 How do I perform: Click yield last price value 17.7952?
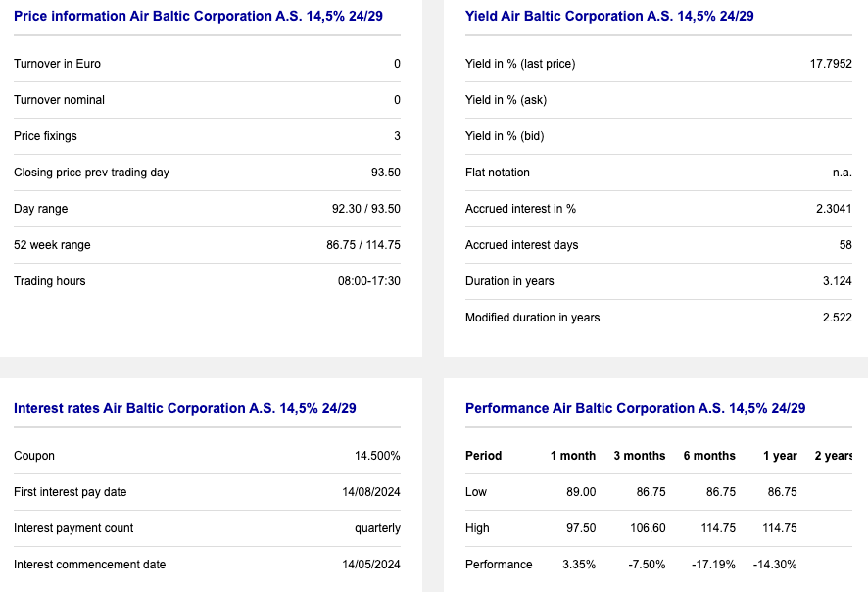[x=831, y=64]
